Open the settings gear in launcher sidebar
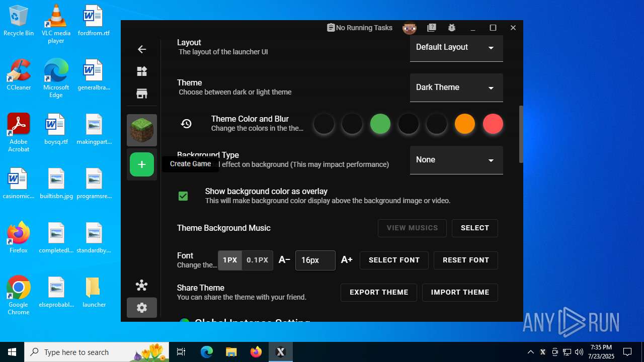Screen dimensions: 644x362 coord(142,308)
